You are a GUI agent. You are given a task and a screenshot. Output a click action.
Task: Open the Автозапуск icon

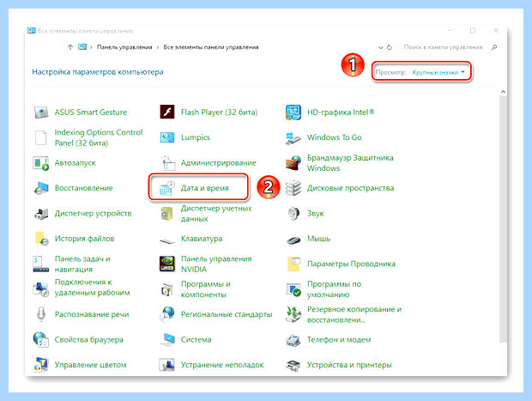pos(41,163)
